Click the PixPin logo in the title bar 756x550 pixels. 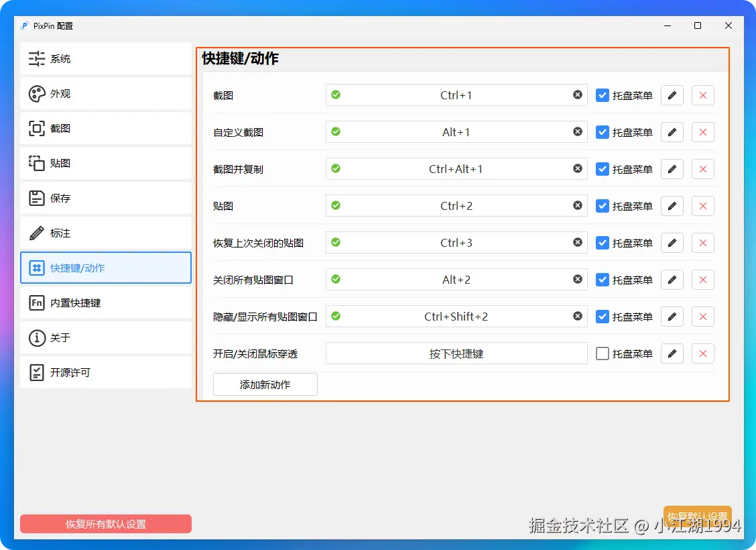(25, 25)
